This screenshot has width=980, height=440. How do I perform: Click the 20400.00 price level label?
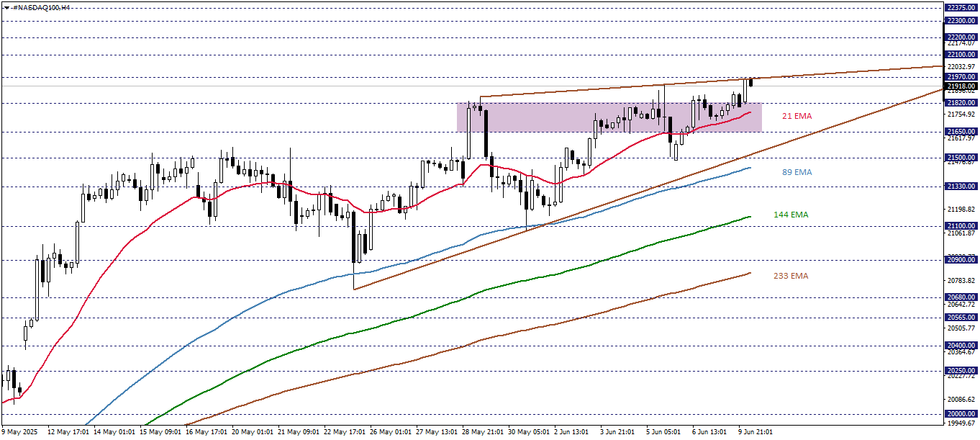click(x=961, y=346)
